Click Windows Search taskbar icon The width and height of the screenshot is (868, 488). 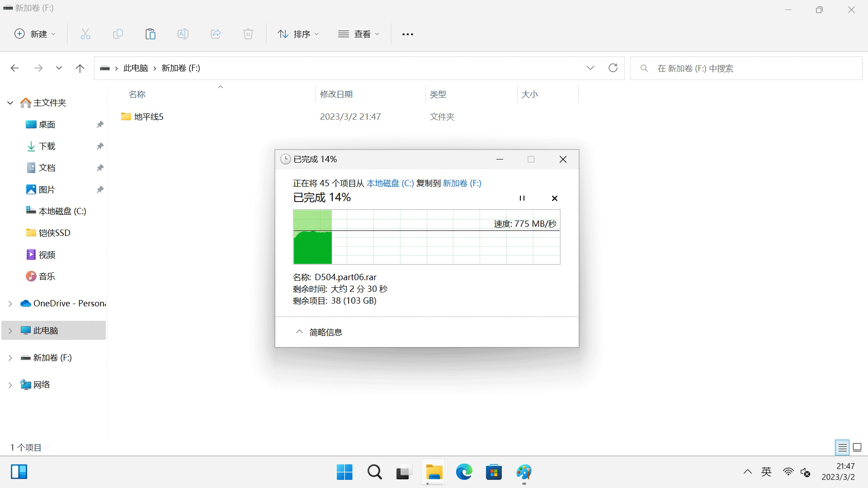click(x=374, y=473)
